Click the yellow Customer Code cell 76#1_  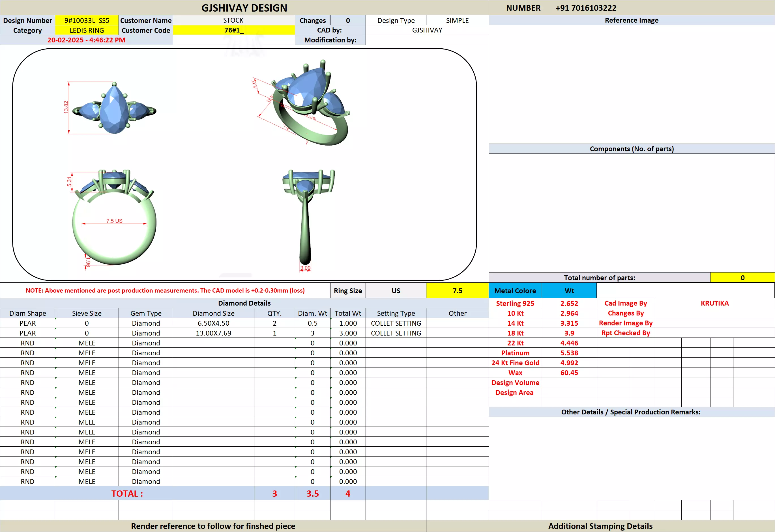pos(233,30)
